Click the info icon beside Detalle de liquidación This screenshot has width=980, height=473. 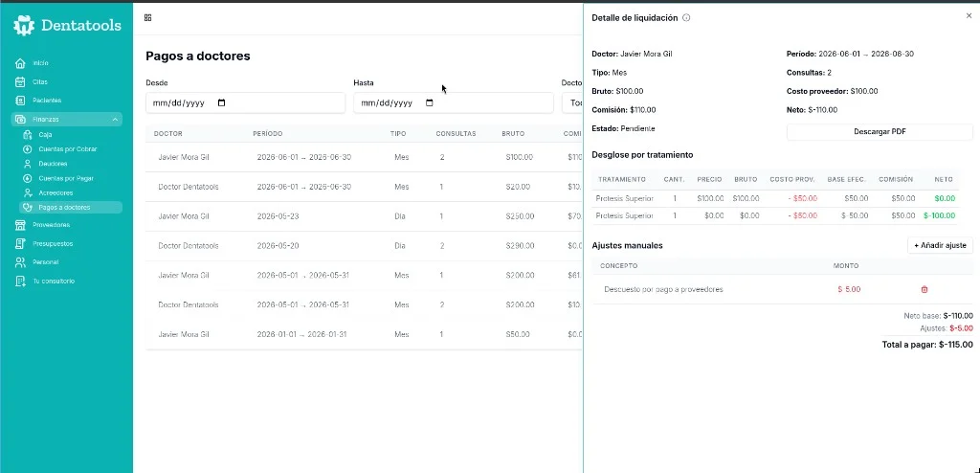(686, 18)
